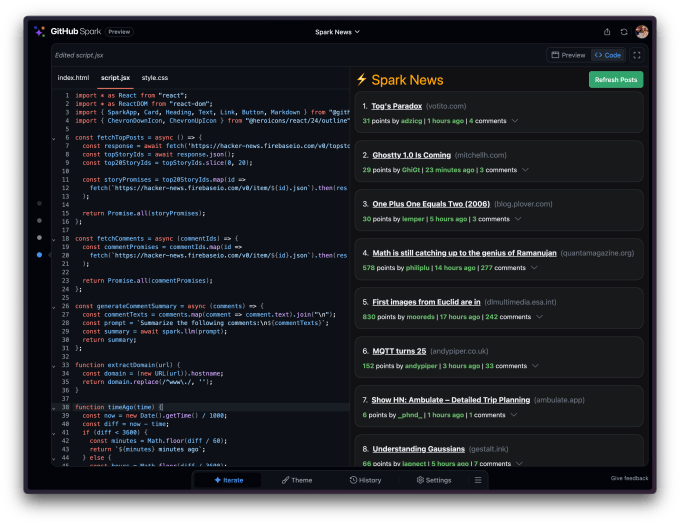Collapse timeAgo function at line 38
This screenshot has height=525, width=680.
tap(54, 408)
